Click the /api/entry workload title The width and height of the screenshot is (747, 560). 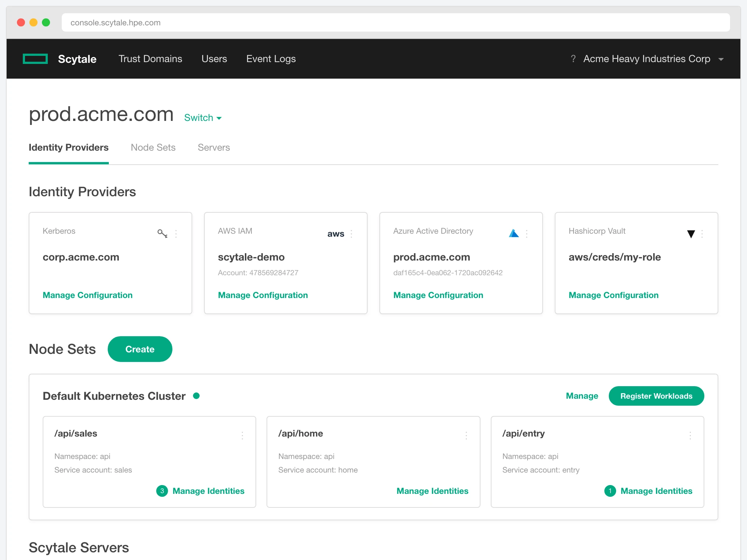(x=523, y=434)
